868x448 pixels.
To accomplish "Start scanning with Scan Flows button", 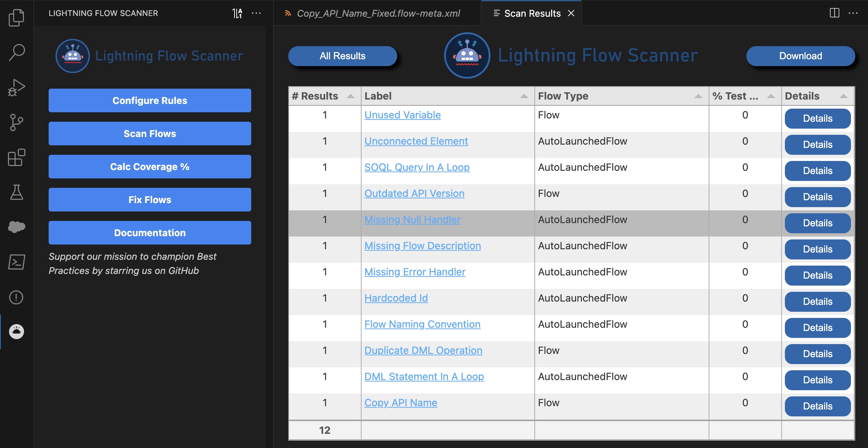I will [150, 134].
